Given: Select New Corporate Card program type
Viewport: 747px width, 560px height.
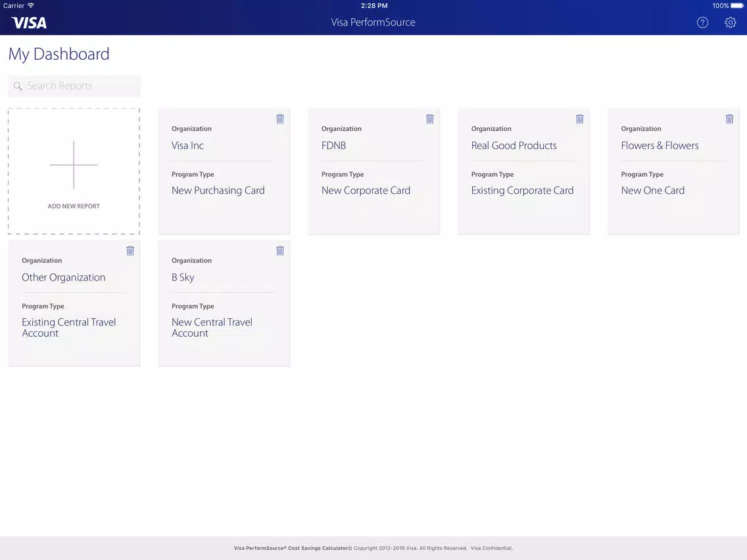Looking at the screenshot, I should pos(366,191).
